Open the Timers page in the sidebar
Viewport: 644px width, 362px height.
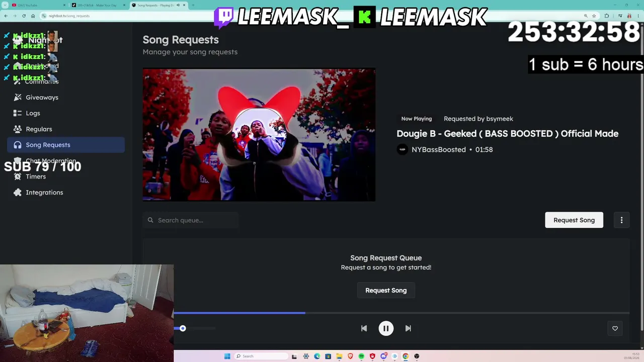66,176
